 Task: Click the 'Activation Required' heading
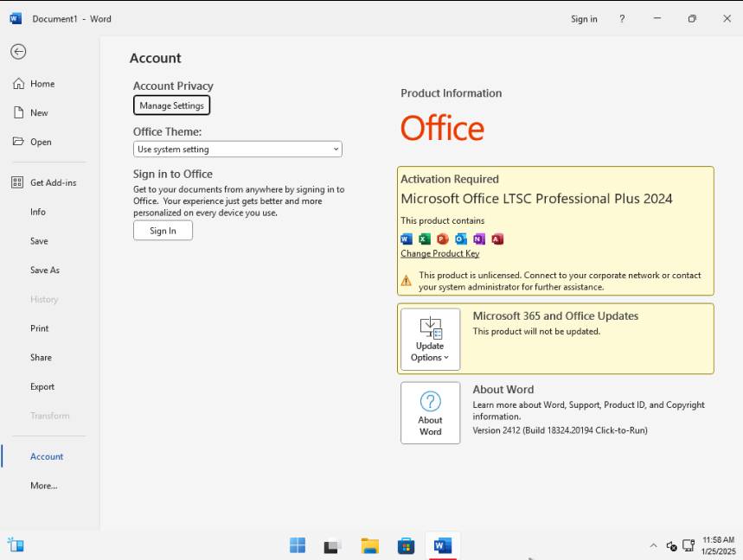click(450, 179)
